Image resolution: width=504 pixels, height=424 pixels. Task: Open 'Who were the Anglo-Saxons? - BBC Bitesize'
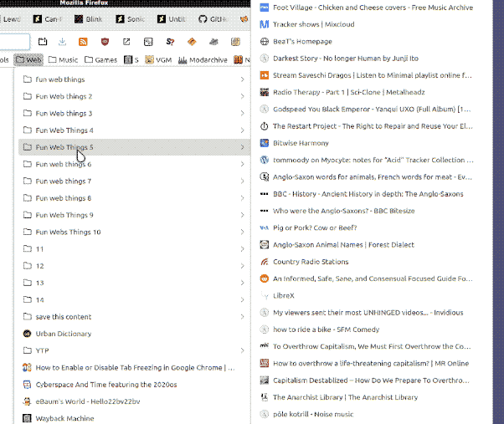[372, 211]
